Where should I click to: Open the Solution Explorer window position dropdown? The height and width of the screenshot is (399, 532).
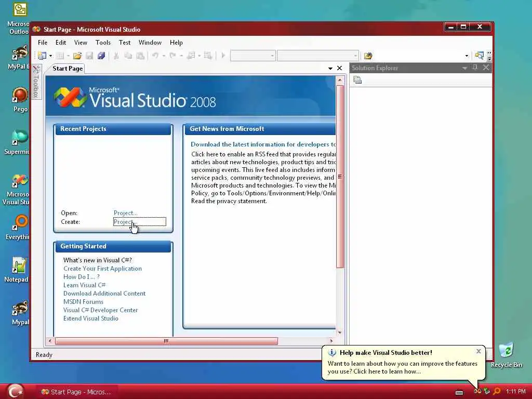click(x=464, y=68)
